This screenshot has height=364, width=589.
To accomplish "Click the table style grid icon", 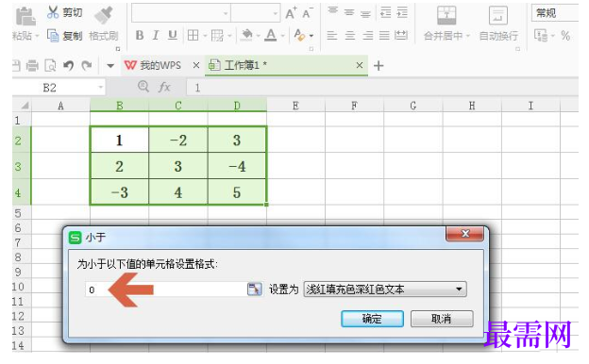I will point(217,36).
